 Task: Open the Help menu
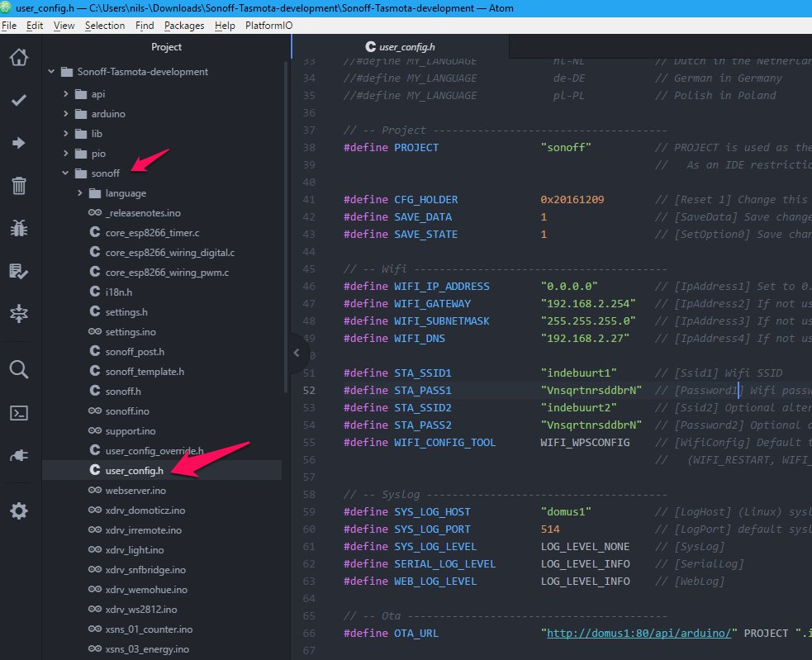point(225,26)
